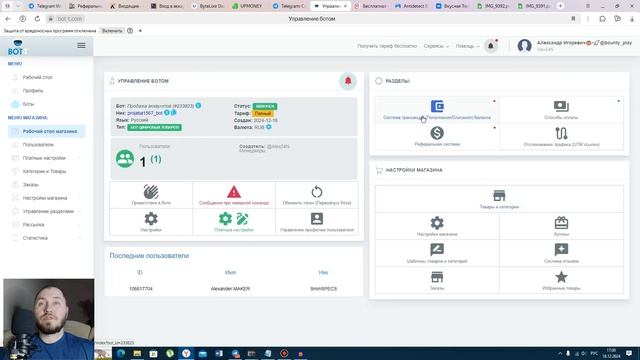Viewport: 640px width, 360px height.
Task: Open the reviews system speech bubble tile
Action: coord(561,253)
